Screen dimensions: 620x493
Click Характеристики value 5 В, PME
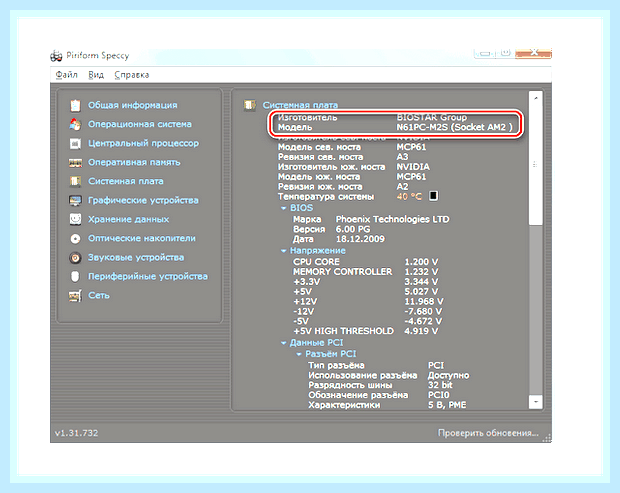(x=447, y=405)
